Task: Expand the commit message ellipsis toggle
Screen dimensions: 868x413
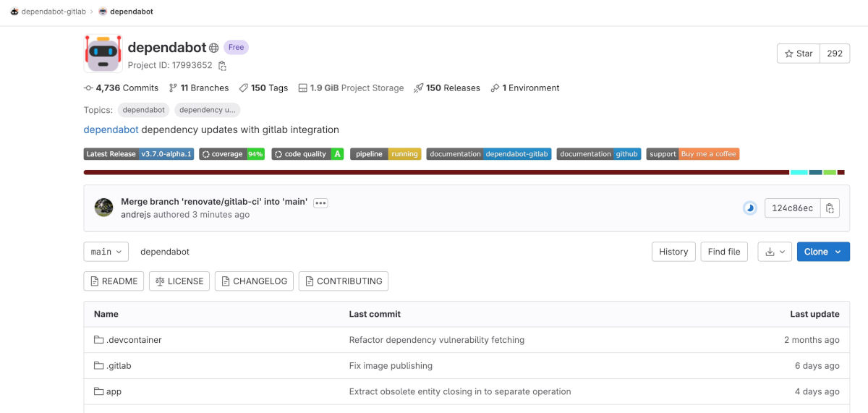Action: coord(320,203)
